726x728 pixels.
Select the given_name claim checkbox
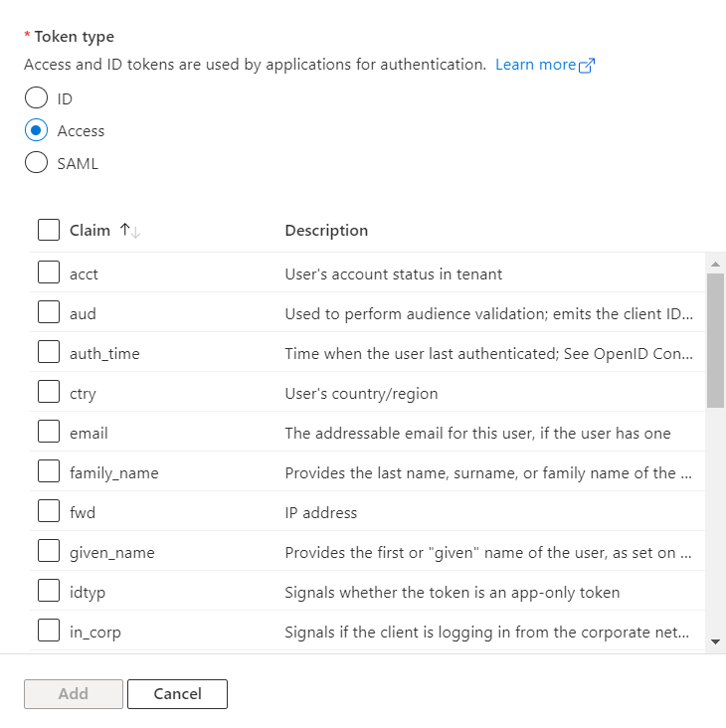click(x=49, y=551)
